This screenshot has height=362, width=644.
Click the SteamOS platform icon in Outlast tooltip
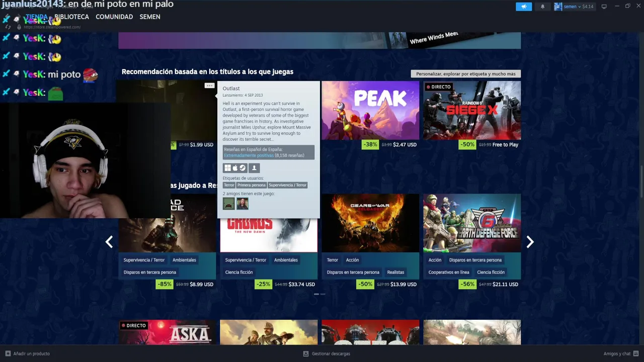(x=242, y=168)
